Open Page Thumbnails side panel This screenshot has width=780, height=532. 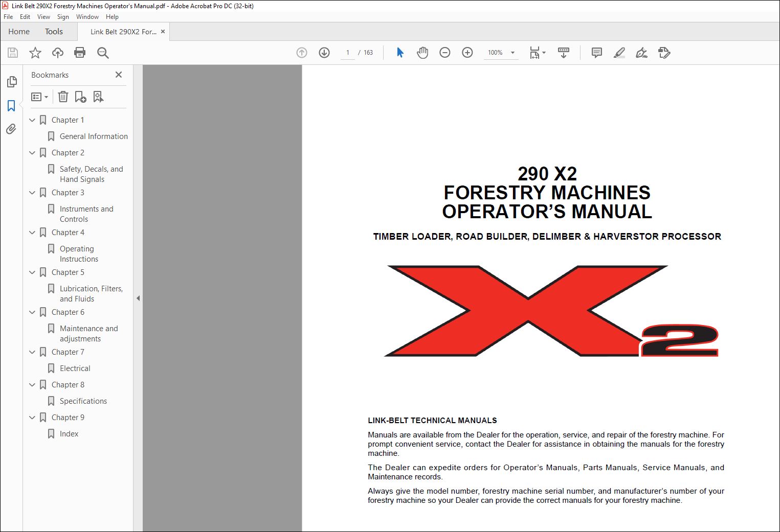12,82
